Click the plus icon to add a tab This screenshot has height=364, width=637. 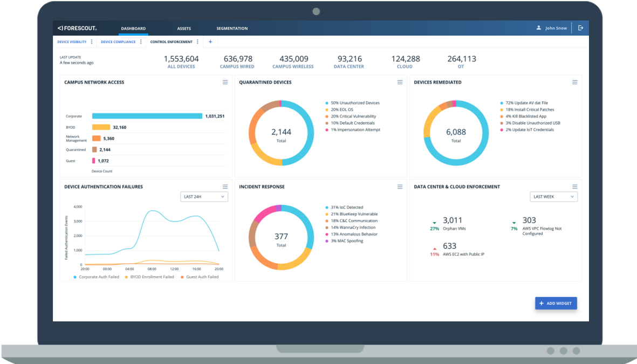click(x=210, y=42)
